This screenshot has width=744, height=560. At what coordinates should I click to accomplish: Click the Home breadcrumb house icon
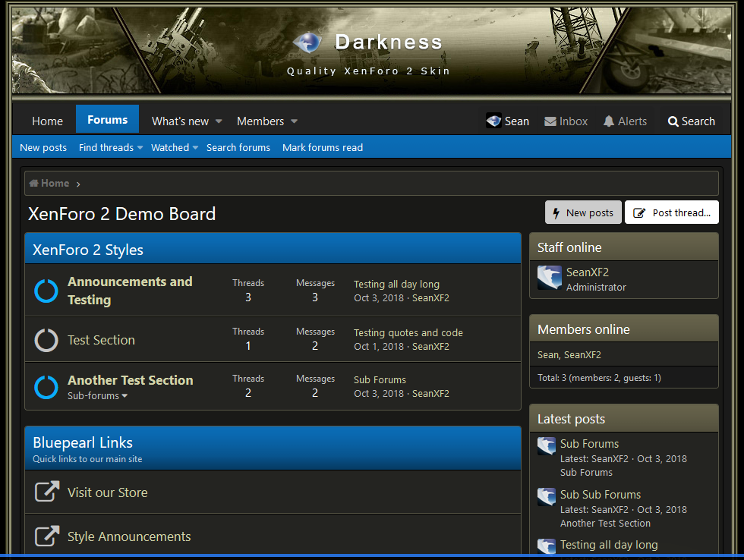pyautogui.click(x=34, y=184)
